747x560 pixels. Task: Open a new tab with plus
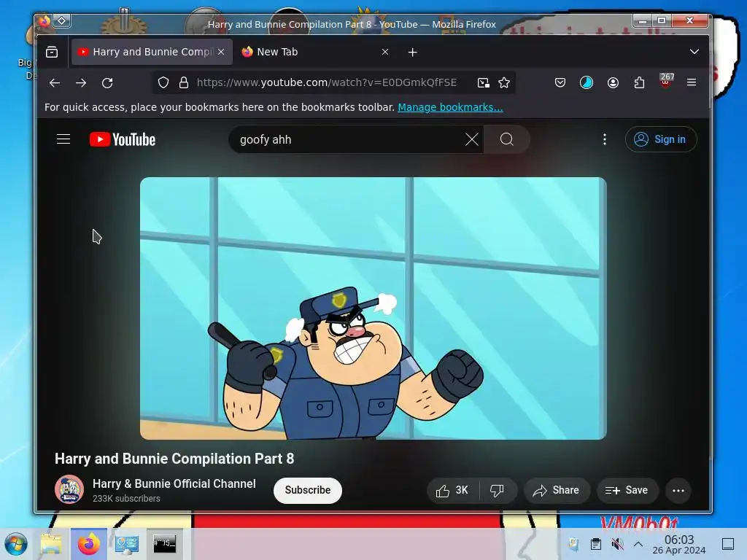413,52
